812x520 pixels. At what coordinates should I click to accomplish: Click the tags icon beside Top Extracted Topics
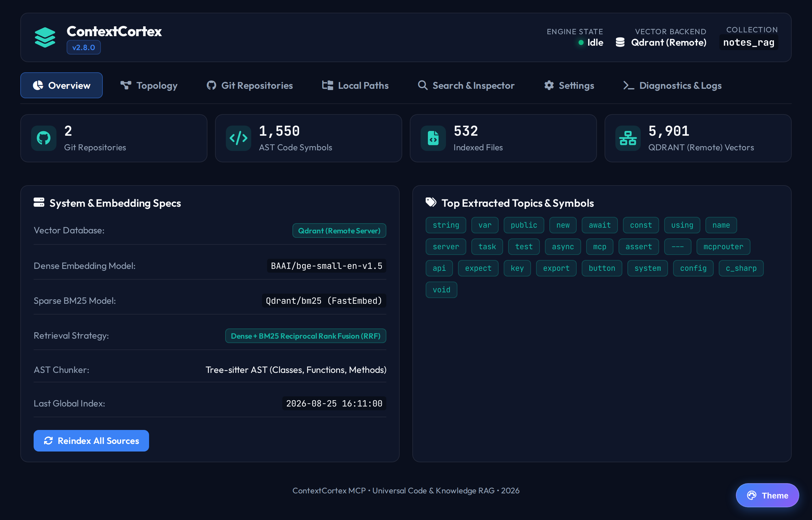(x=431, y=202)
